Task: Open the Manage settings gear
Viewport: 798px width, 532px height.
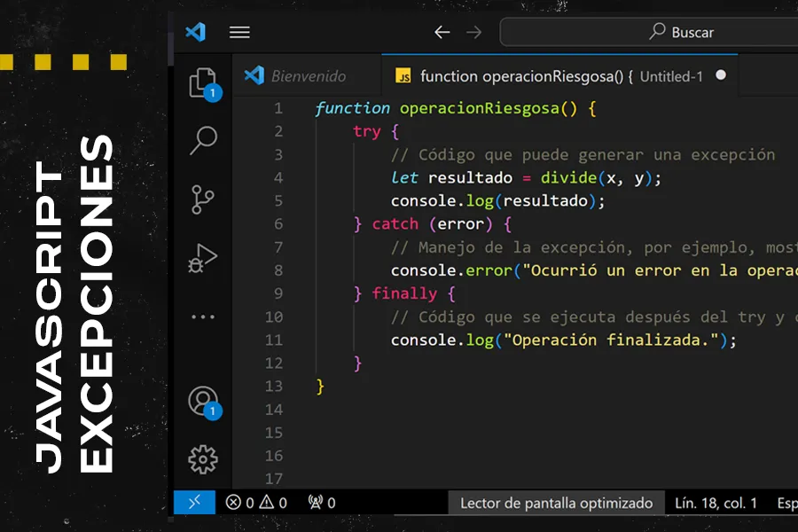Action: click(x=202, y=459)
